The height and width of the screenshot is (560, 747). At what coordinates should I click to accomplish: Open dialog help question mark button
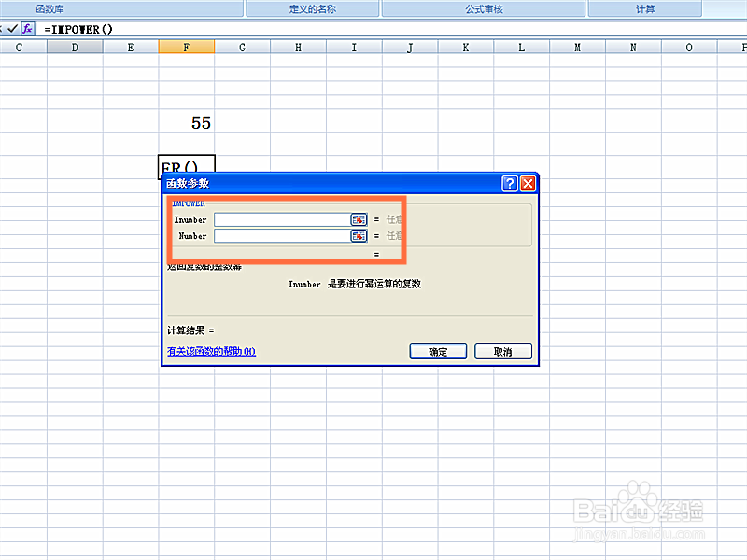coord(510,183)
